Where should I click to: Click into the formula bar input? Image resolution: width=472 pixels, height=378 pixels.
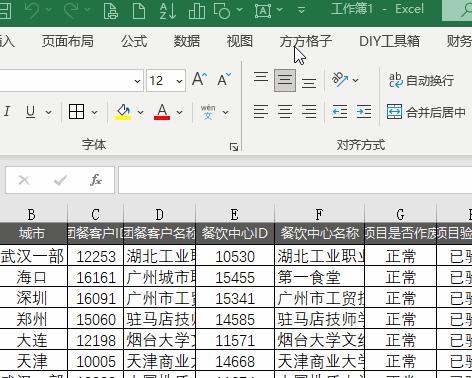point(295,180)
